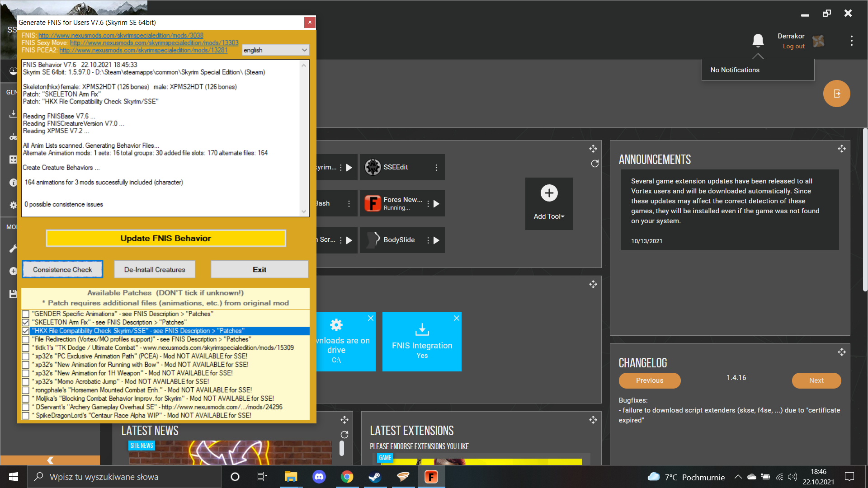
Task: Open the Task View taskbar button
Action: click(x=262, y=477)
